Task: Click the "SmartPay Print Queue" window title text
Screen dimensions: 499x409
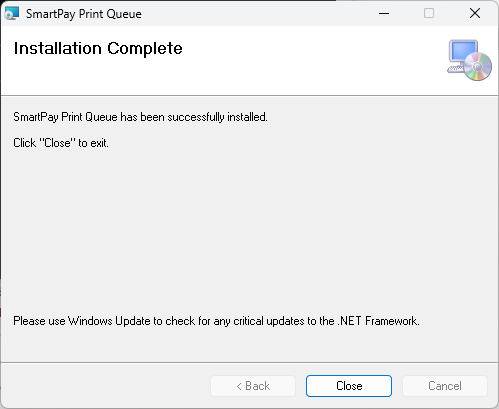Action: 84,14
